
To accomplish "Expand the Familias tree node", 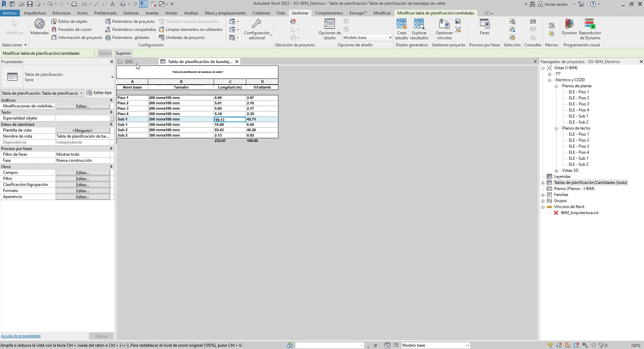I will pos(543,195).
